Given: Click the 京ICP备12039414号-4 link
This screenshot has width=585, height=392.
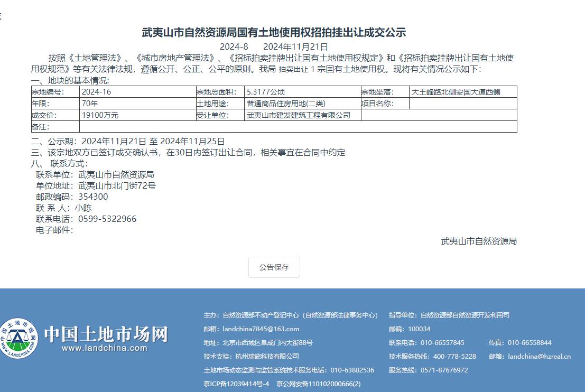Looking at the screenshot, I should pyautogui.click(x=236, y=384).
